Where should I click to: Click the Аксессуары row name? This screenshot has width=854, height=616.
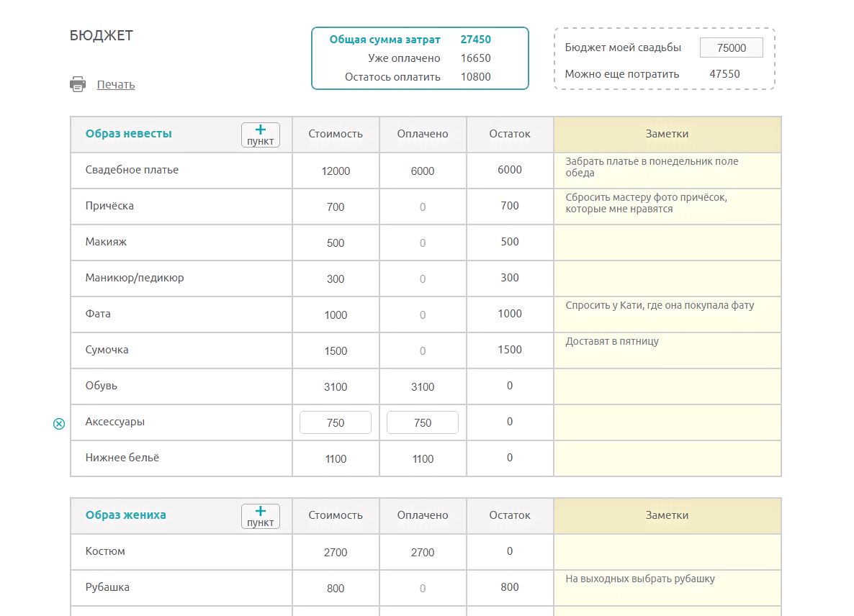[x=115, y=421]
